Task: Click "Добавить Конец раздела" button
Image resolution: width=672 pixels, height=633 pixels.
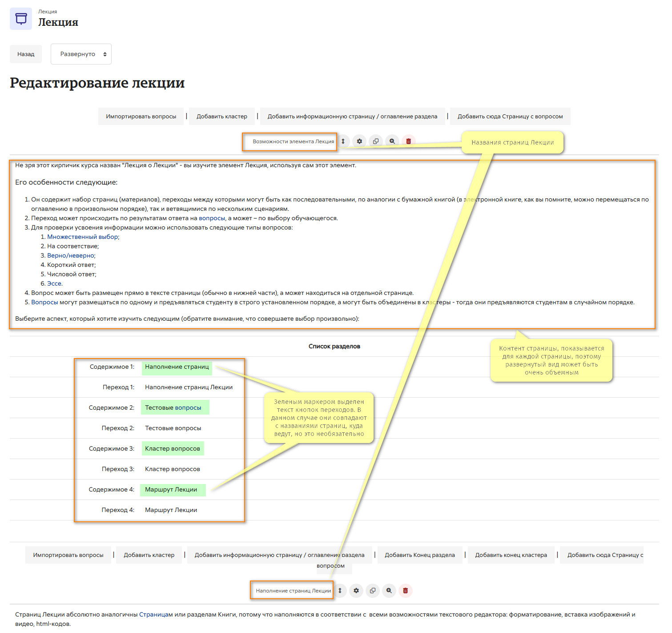Action: coord(419,555)
